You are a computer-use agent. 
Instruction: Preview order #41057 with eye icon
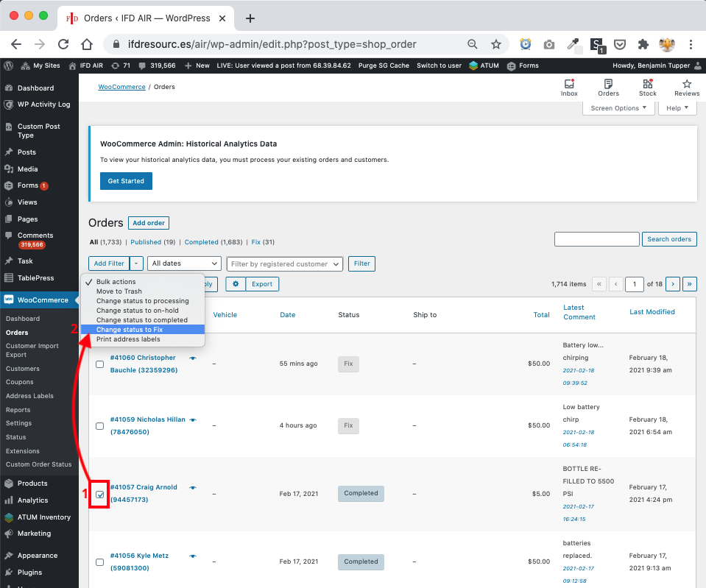point(193,488)
